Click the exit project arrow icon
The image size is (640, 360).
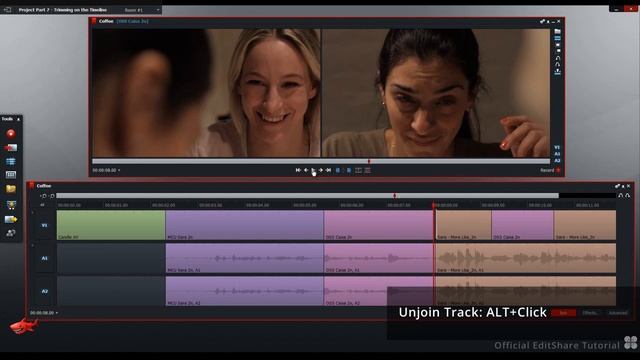click(7, 9)
